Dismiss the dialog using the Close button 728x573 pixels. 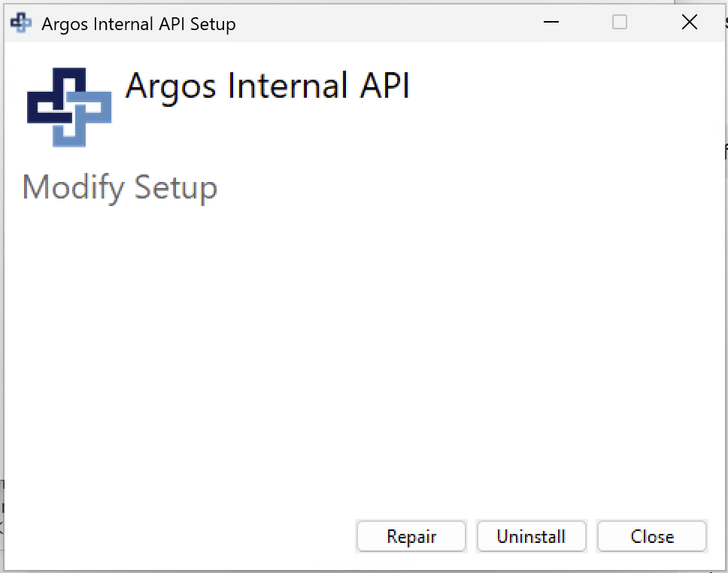point(652,536)
